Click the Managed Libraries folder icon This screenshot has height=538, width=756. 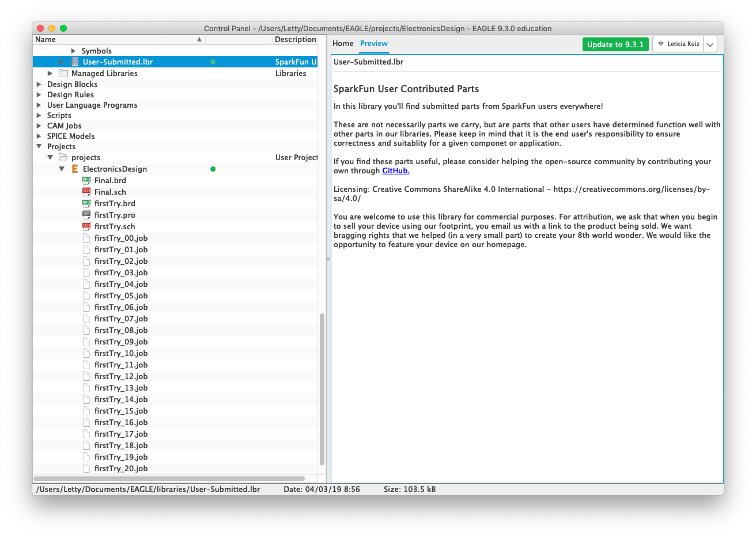click(x=63, y=73)
